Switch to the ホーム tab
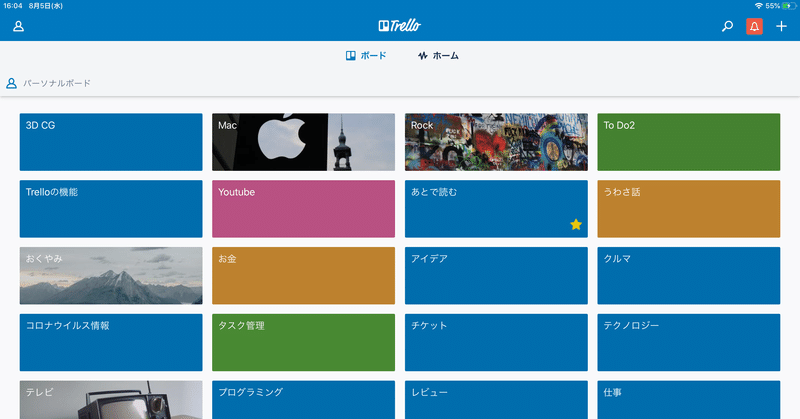Viewport: 800px width, 419px height. (x=438, y=56)
